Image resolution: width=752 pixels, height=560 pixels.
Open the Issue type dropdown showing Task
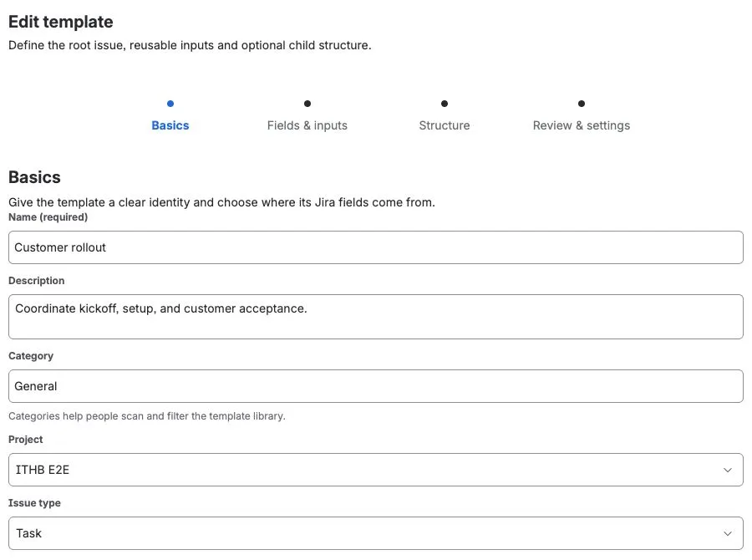click(x=376, y=533)
